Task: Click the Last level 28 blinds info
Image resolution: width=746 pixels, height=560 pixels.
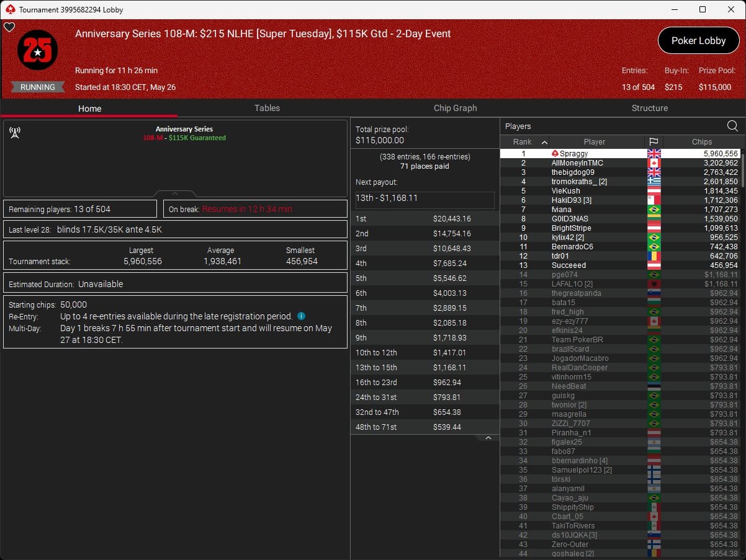Action: pyautogui.click(x=175, y=229)
